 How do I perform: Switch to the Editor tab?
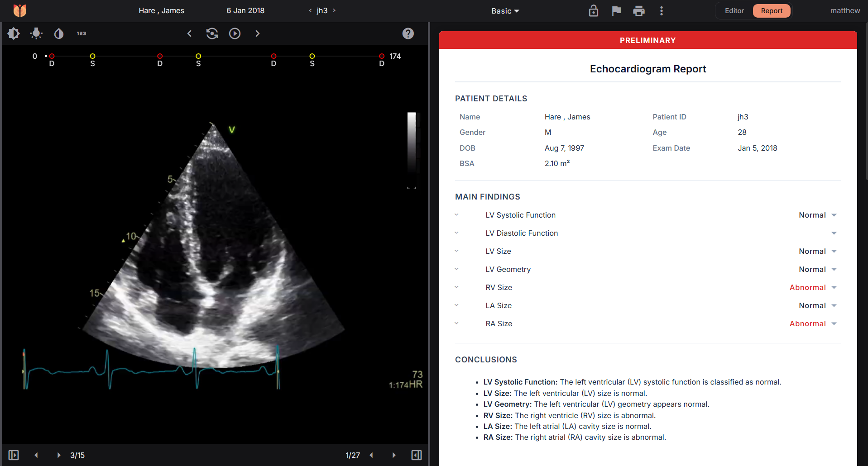tap(734, 11)
